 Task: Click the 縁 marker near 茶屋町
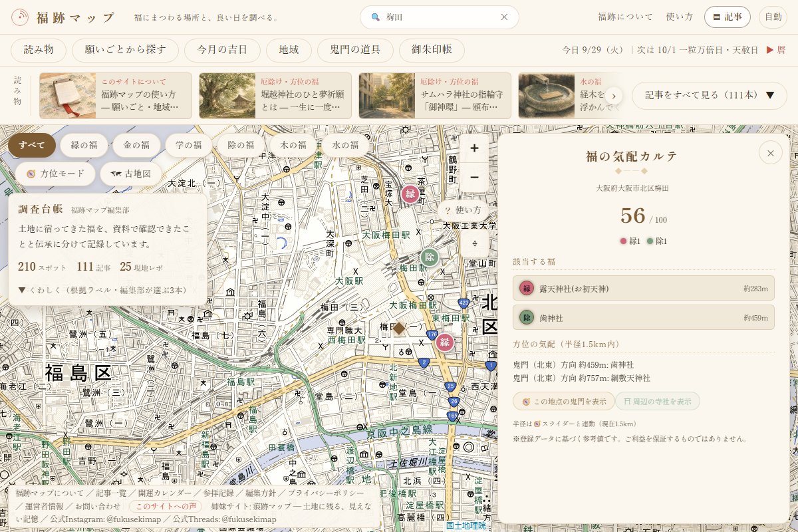pos(410,194)
